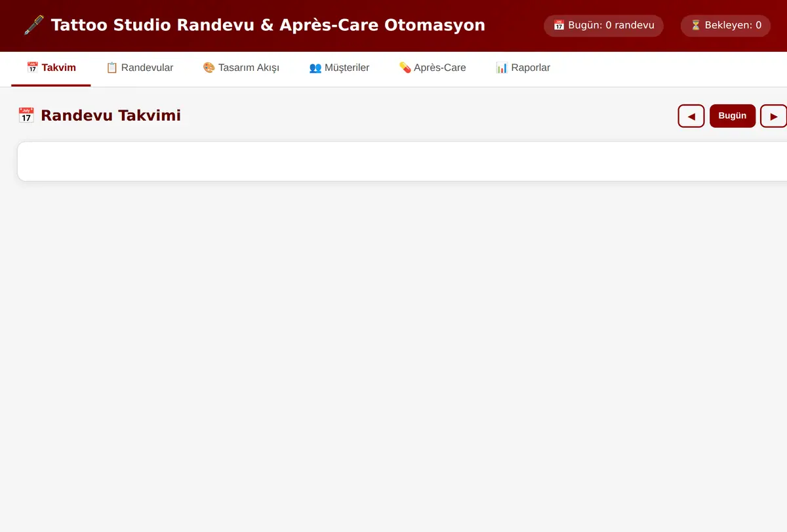
Task: Select the Après-Care tab
Action: (433, 68)
